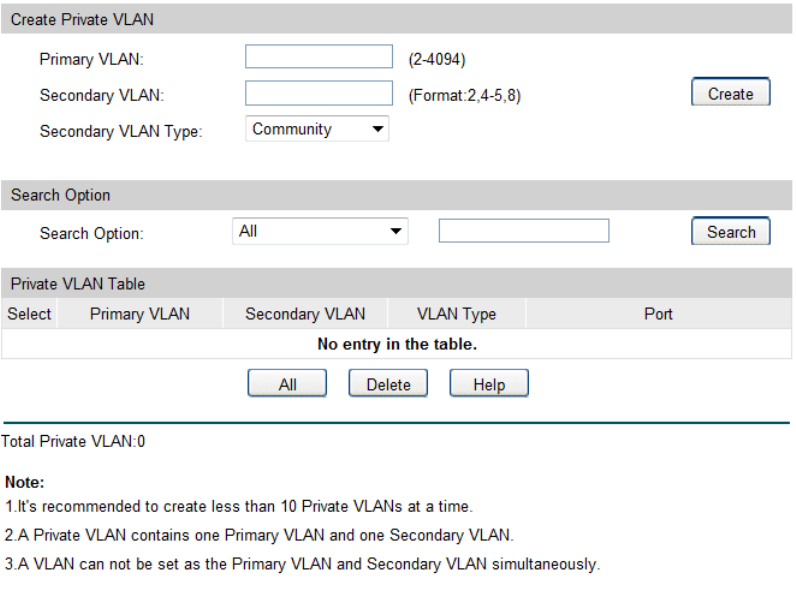Click the Total Private VLAN:0 text

click(x=74, y=441)
